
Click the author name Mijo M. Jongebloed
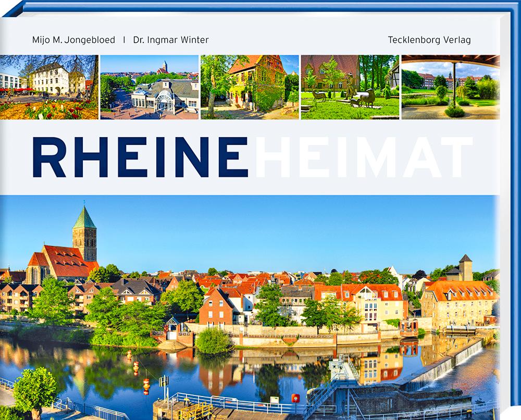pos(73,40)
